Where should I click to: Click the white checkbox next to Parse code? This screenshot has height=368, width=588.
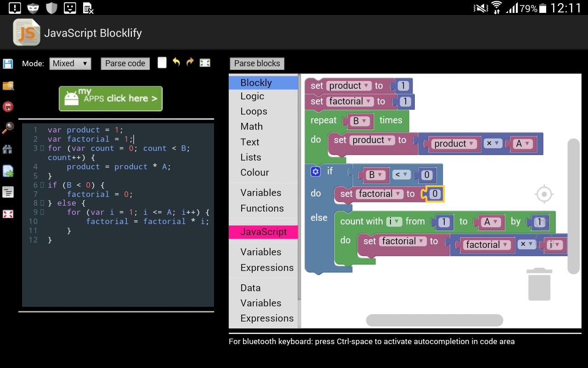point(162,63)
